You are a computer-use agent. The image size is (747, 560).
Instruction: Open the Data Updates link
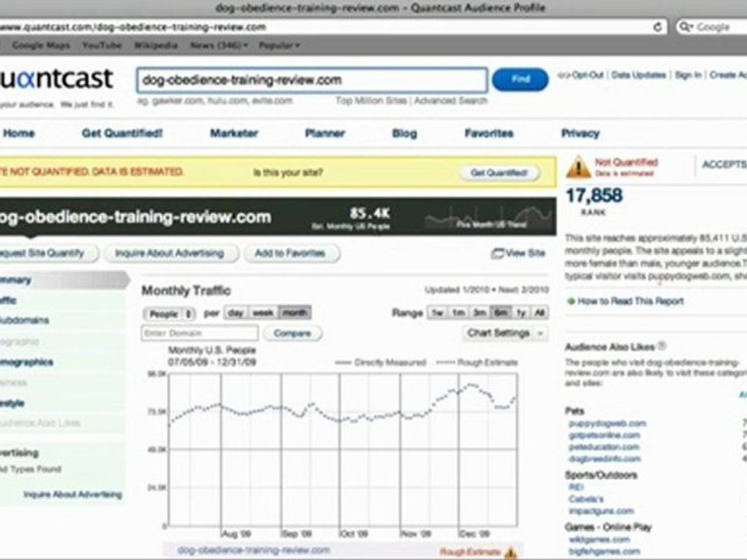pos(638,75)
